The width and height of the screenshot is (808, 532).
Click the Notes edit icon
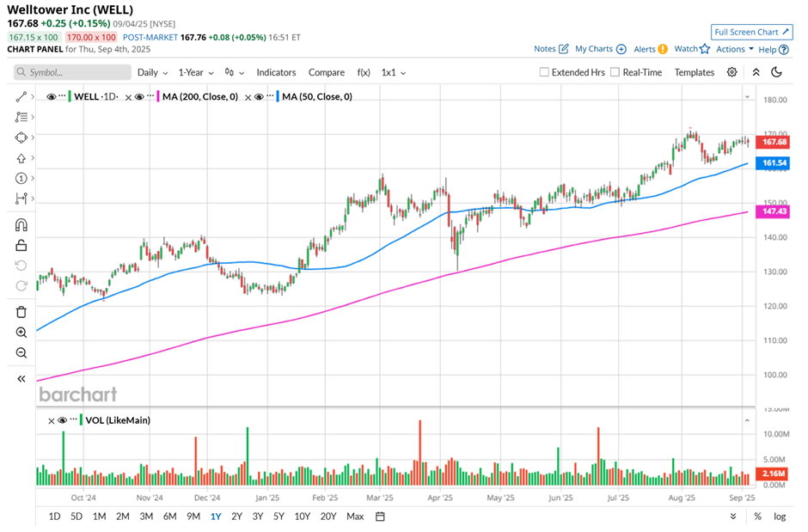tap(564, 49)
